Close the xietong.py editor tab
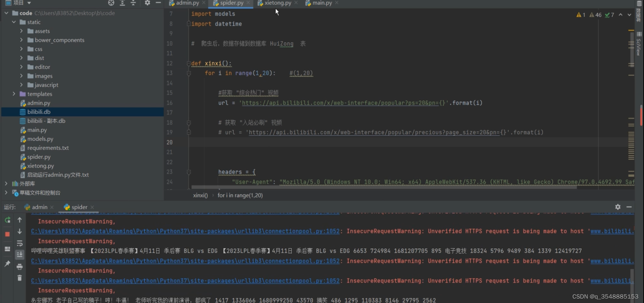 coord(296,3)
